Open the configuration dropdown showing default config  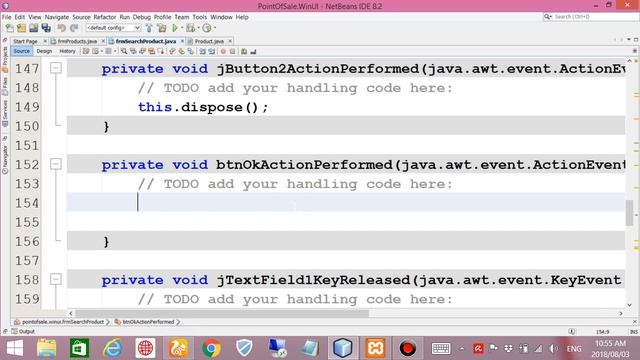pyautogui.click(x=113, y=28)
